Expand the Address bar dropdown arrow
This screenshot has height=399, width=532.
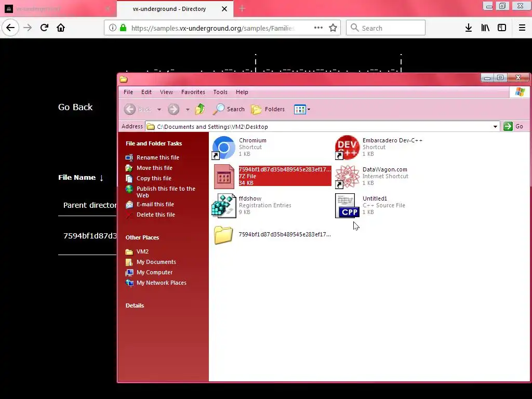coord(495,127)
